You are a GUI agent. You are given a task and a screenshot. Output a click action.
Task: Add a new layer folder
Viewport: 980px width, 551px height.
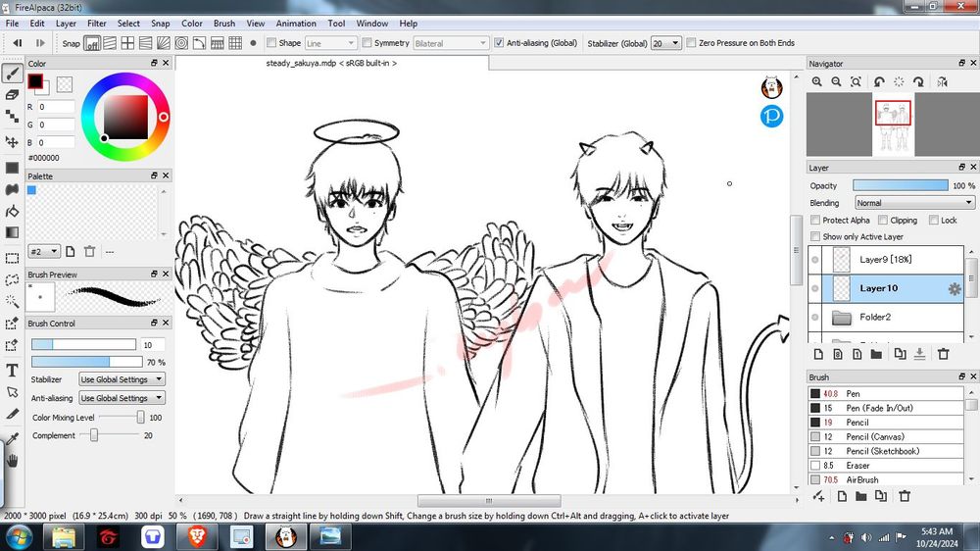(876, 354)
